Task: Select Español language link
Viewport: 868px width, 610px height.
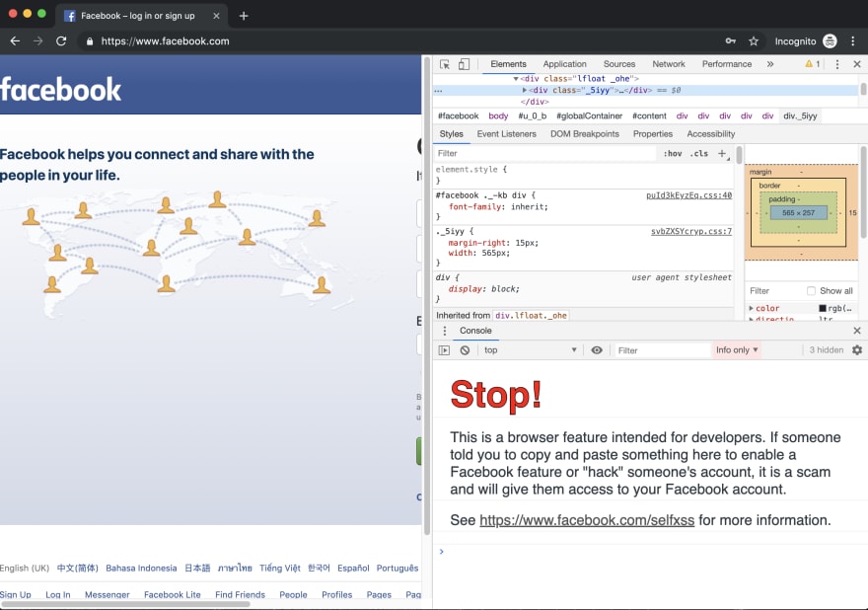Action: coord(353,568)
